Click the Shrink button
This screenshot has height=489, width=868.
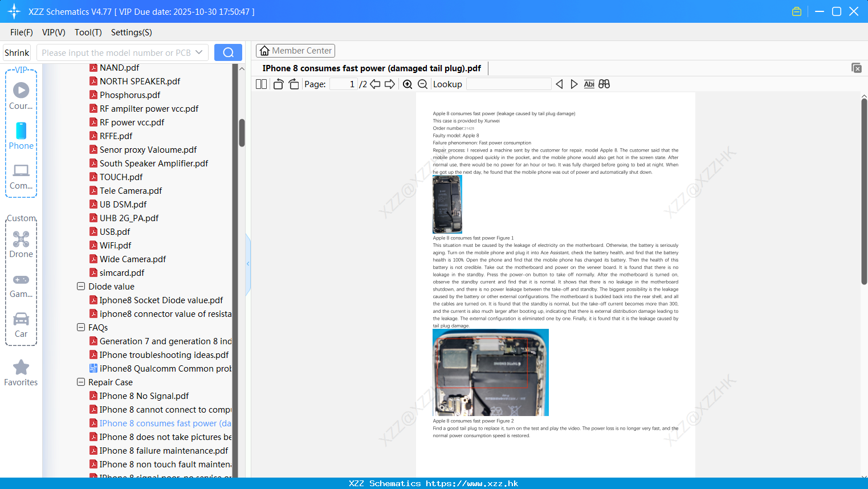coord(17,52)
